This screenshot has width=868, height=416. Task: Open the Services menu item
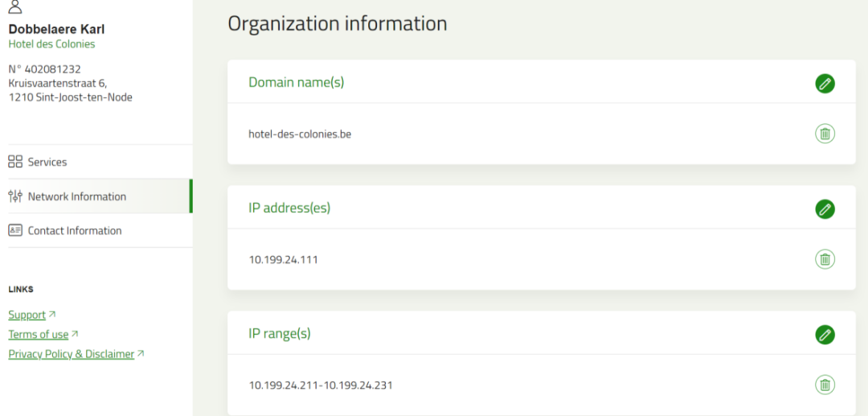[47, 162]
